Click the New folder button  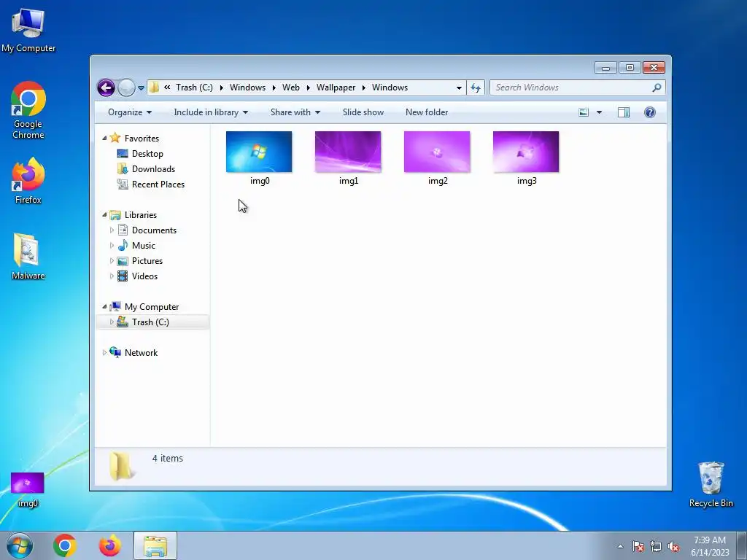427,112
